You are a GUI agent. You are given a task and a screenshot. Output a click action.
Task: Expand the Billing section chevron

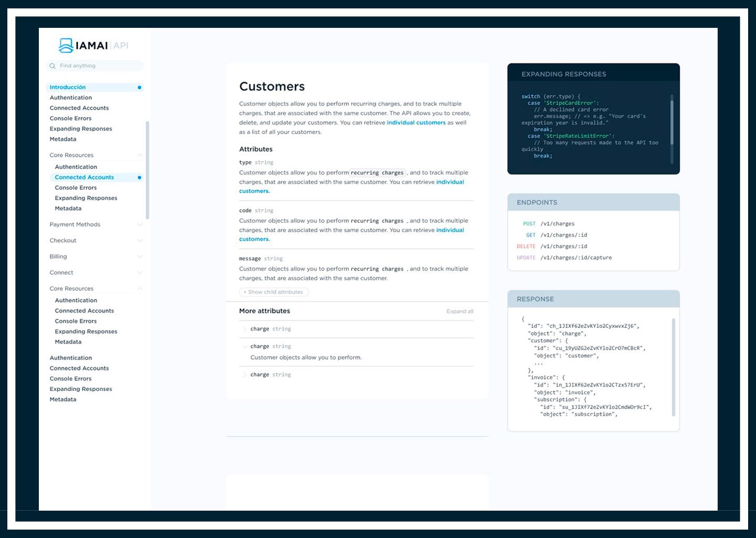(x=140, y=257)
